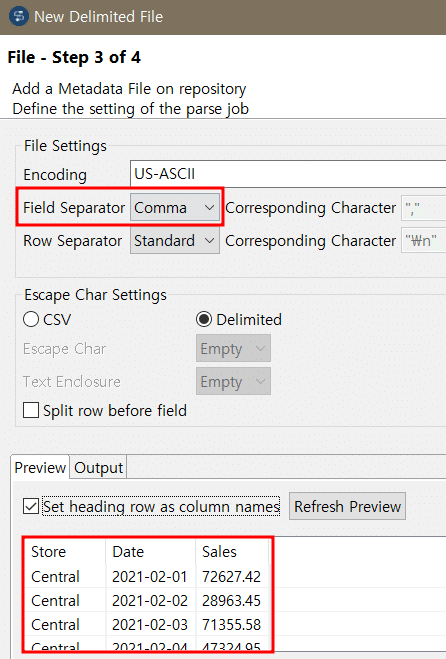
Task: Switch to the Preview tab
Action: (x=40, y=467)
